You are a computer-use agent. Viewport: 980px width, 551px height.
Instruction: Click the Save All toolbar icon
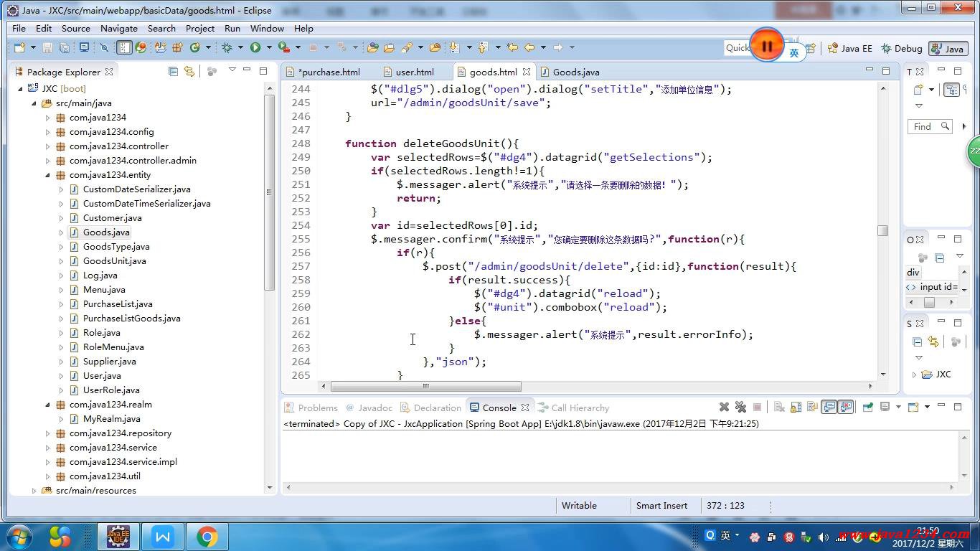(x=64, y=47)
